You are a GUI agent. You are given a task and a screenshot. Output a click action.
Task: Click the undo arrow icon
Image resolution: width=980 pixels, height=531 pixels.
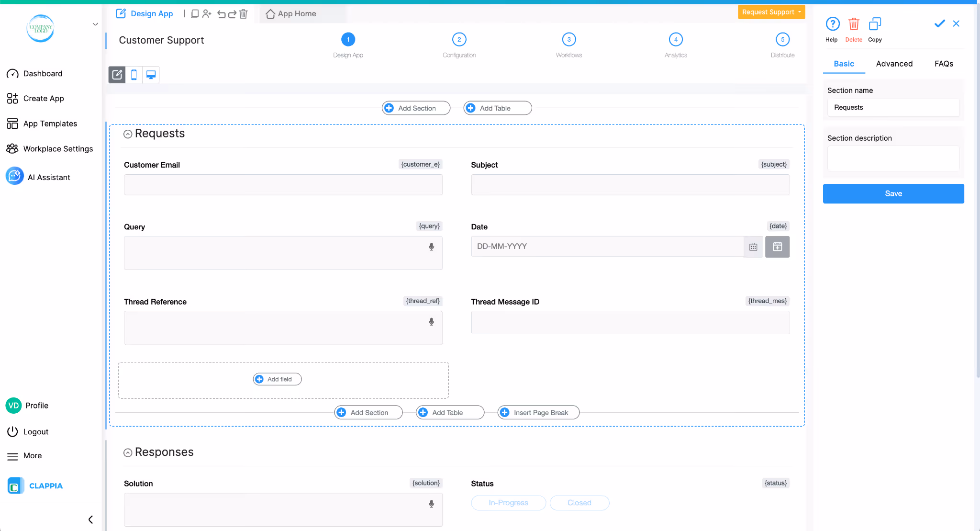221,14
